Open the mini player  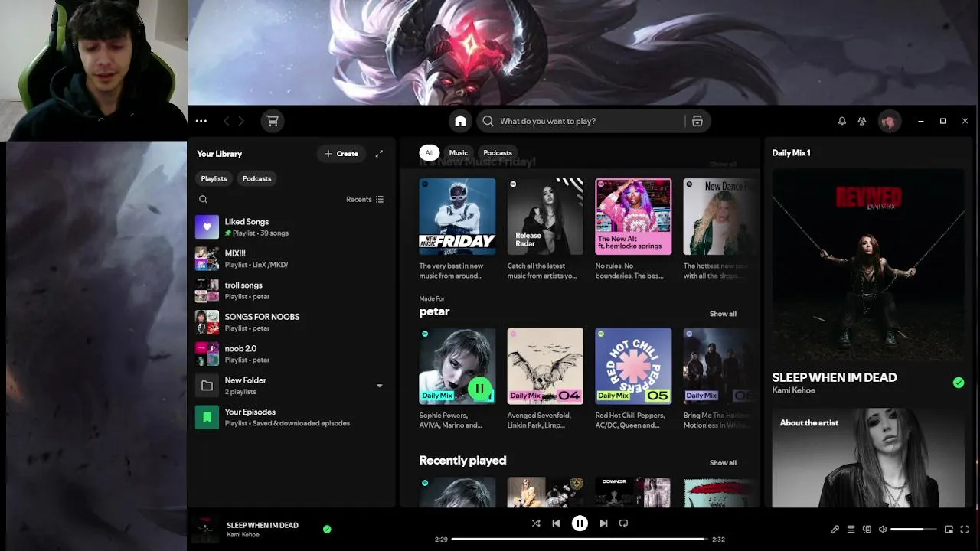tap(949, 529)
